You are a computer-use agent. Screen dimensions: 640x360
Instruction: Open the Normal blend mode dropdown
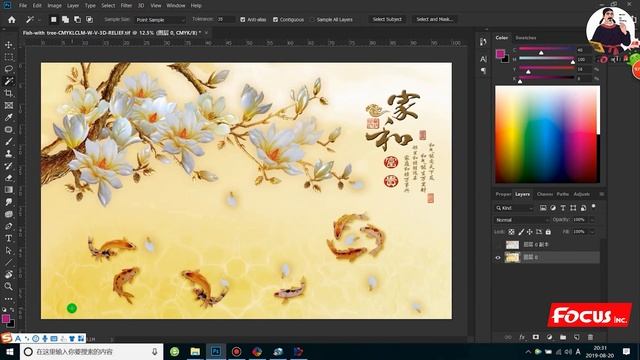(522, 220)
